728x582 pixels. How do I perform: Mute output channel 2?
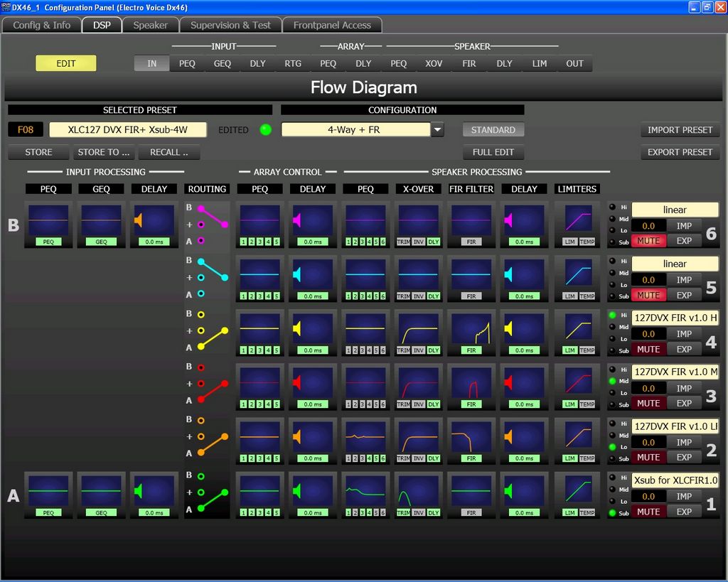tap(648, 457)
